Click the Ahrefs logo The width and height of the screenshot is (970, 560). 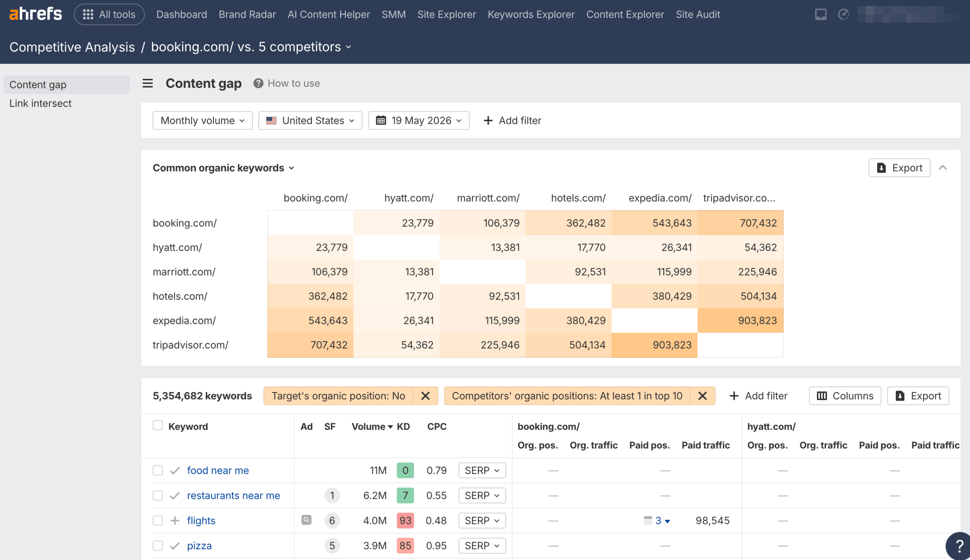point(35,14)
